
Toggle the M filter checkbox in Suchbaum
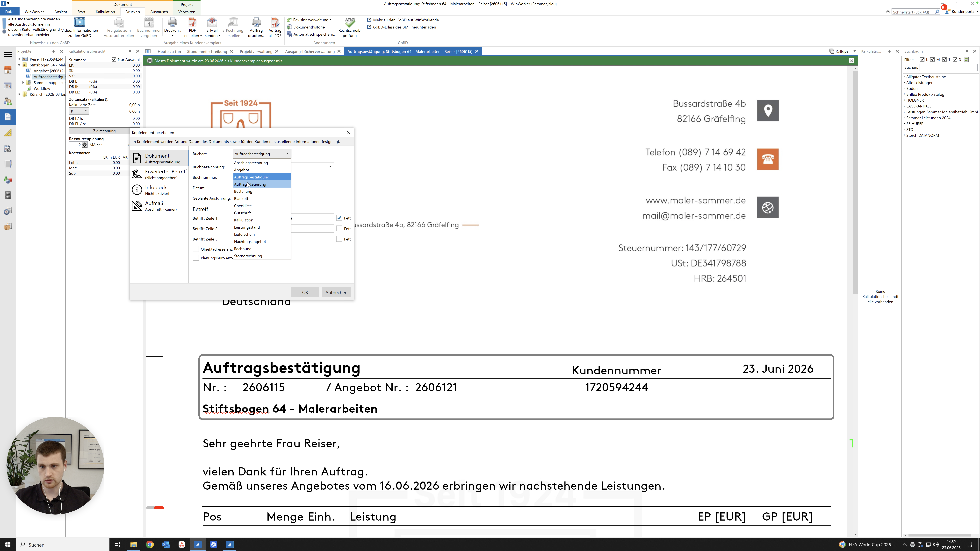(932, 60)
